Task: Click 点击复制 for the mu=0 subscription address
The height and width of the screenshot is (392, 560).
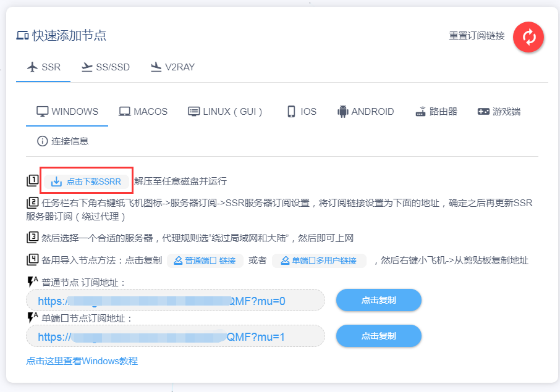Action: click(x=378, y=301)
